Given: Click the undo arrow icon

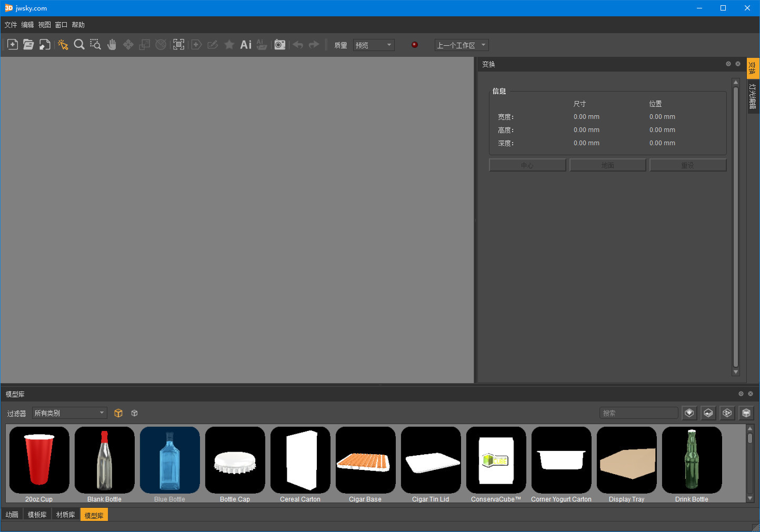Looking at the screenshot, I should [298, 45].
